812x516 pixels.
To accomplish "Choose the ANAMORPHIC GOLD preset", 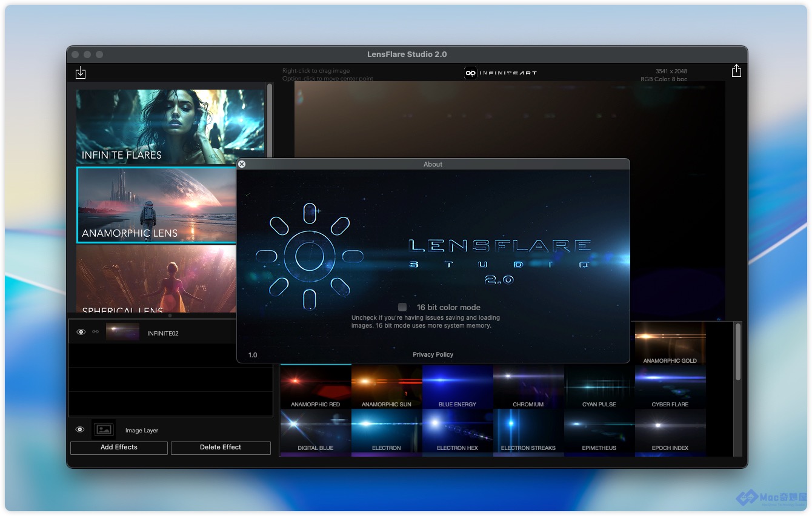I will (x=670, y=343).
